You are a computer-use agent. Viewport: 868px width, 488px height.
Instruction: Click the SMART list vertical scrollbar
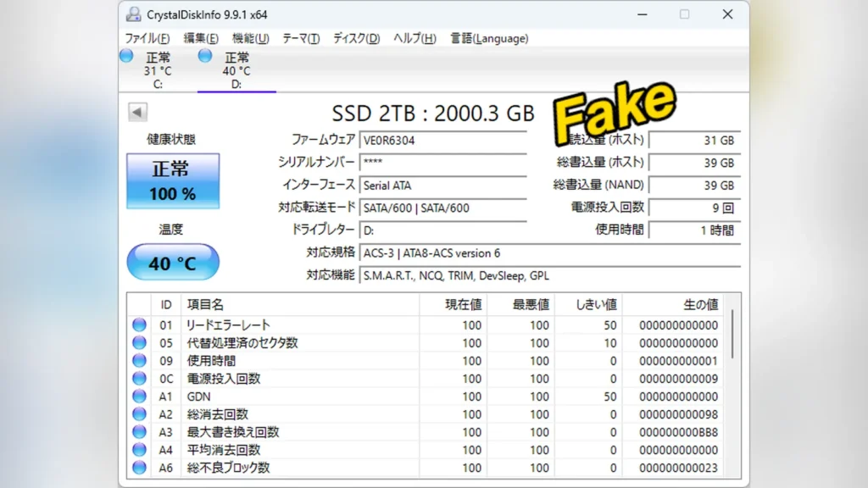pyautogui.click(x=732, y=385)
